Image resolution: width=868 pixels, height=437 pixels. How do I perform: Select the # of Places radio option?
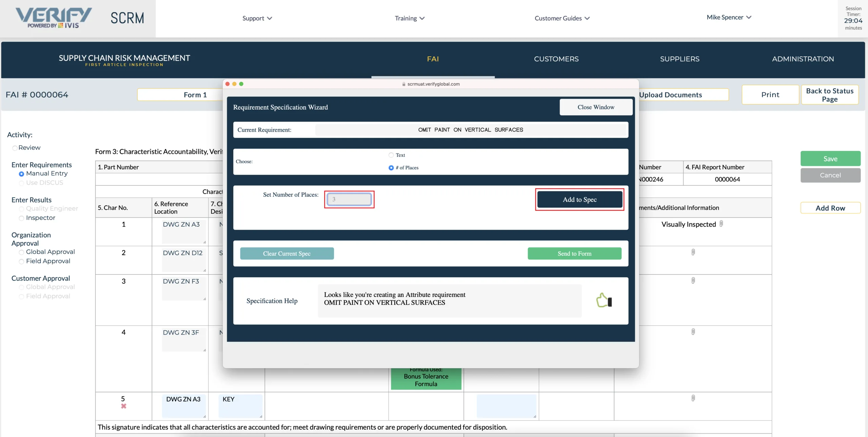391,168
